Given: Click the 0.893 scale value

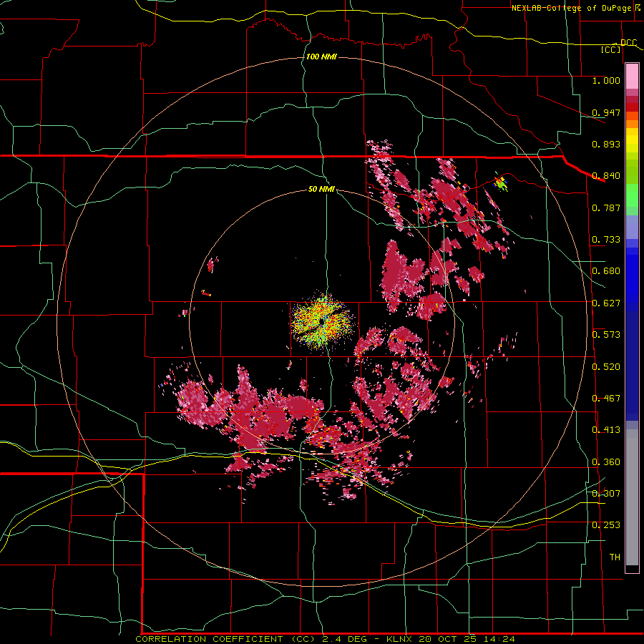Looking at the screenshot, I should coord(606,144).
